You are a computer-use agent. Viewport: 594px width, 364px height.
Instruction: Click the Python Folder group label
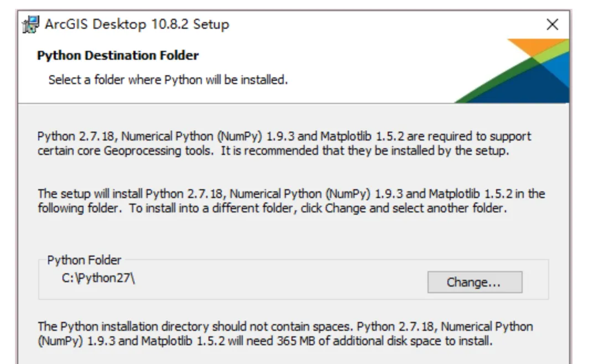[84, 261]
